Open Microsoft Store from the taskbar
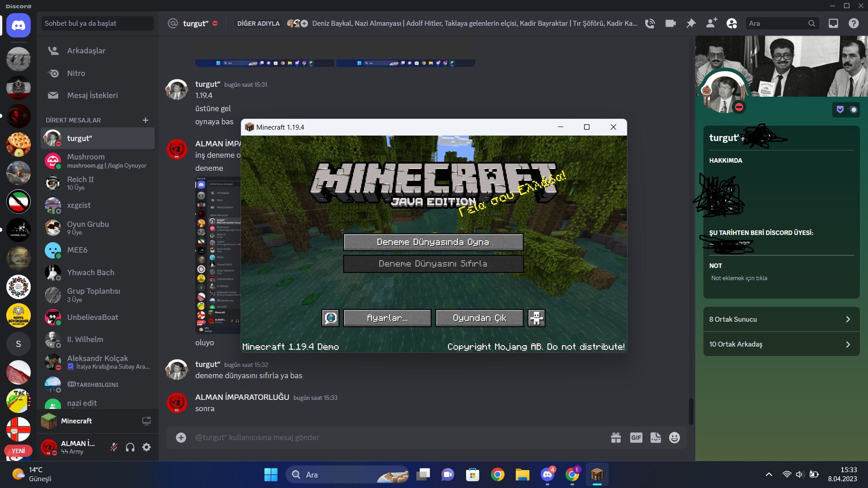Screen dimensions: 868x488 click(x=472, y=474)
